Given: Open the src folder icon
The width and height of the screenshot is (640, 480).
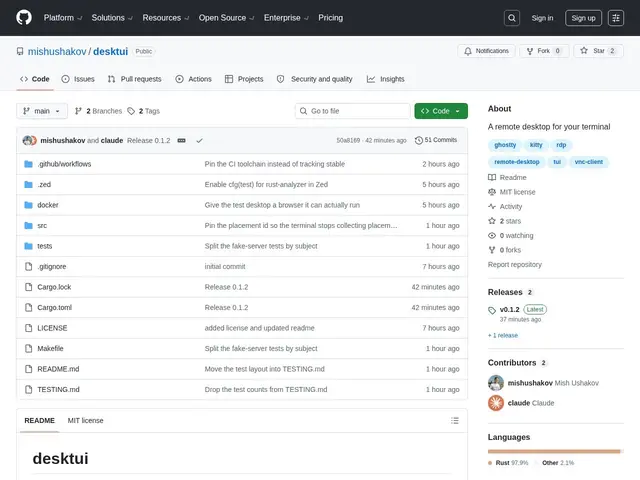Looking at the screenshot, I should click(28, 225).
